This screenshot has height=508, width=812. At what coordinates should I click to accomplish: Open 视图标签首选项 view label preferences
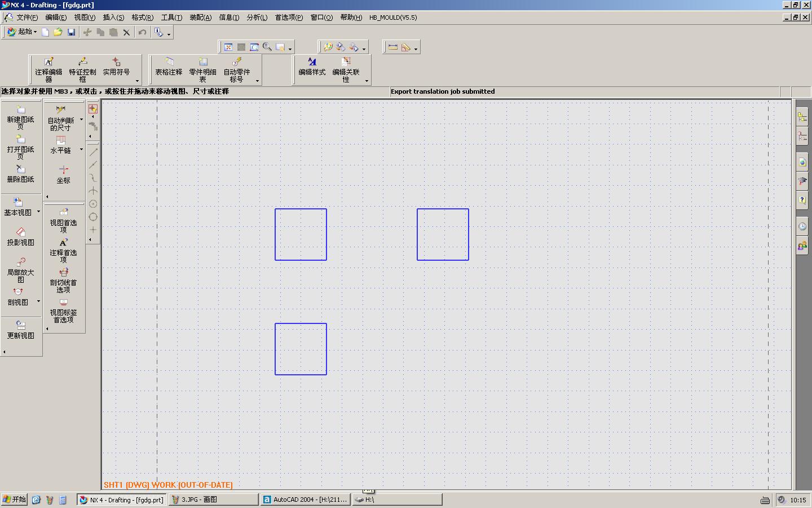63,310
